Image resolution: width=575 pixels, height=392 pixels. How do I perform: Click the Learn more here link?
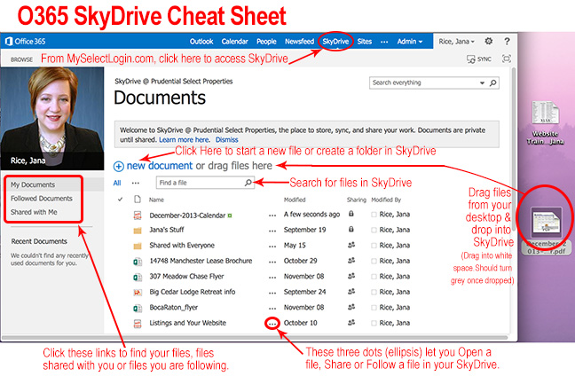(x=184, y=139)
